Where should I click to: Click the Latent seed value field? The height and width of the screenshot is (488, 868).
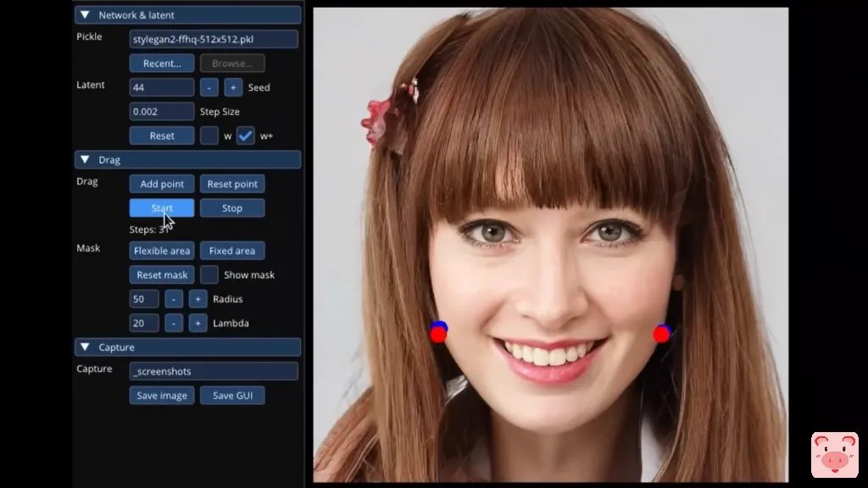click(x=162, y=87)
